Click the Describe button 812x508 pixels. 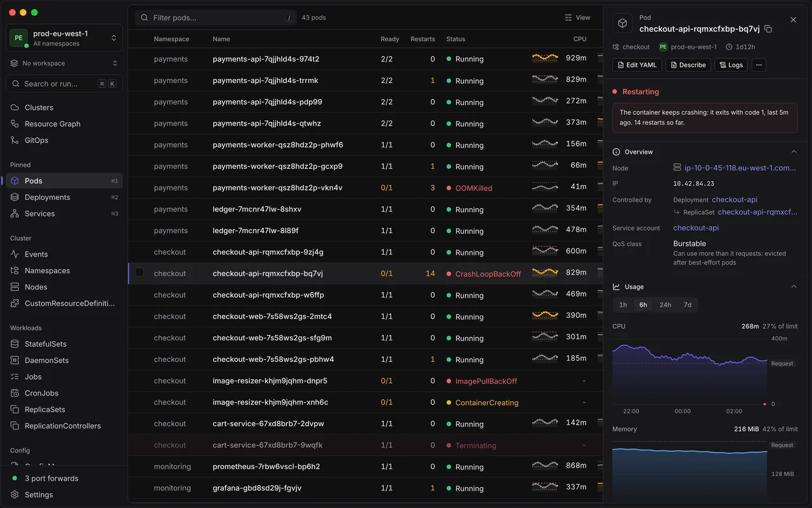(x=688, y=65)
